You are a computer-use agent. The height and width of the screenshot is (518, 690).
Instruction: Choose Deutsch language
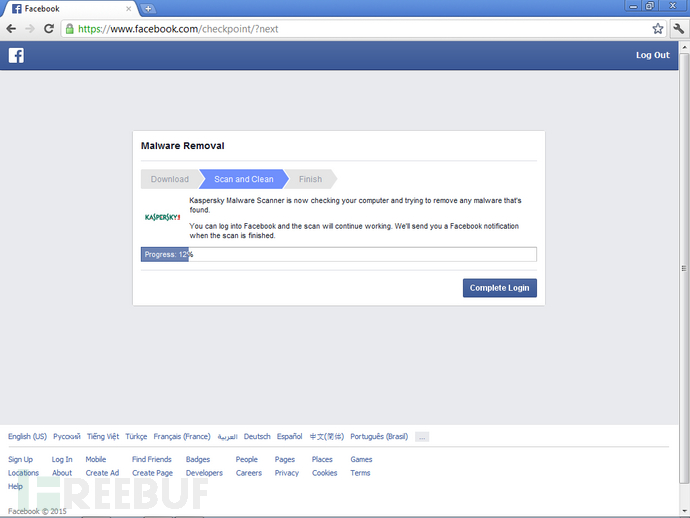257,437
